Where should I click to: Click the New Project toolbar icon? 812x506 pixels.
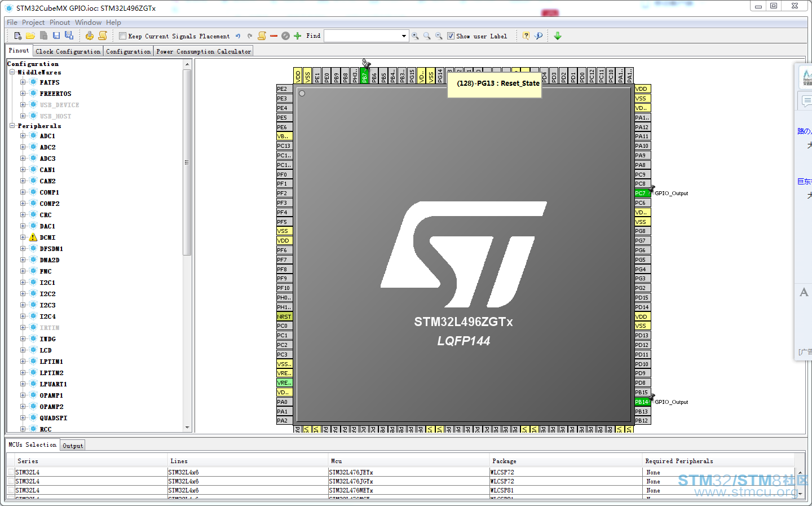point(18,36)
